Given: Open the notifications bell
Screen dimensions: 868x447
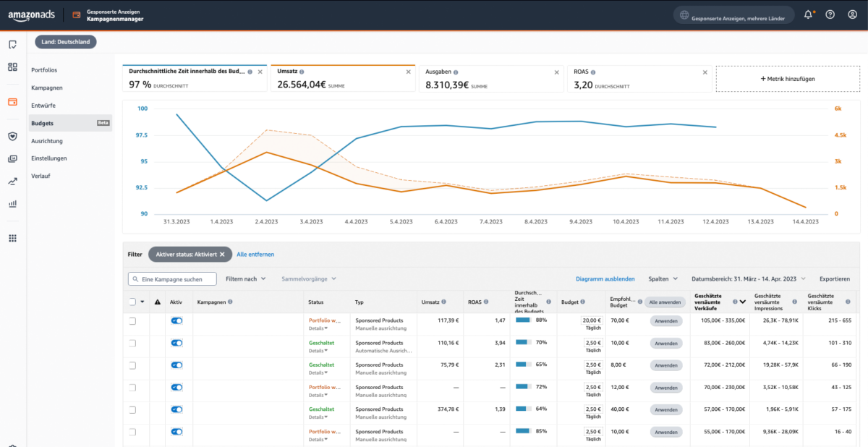Looking at the screenshot, I should coord(809,14).
